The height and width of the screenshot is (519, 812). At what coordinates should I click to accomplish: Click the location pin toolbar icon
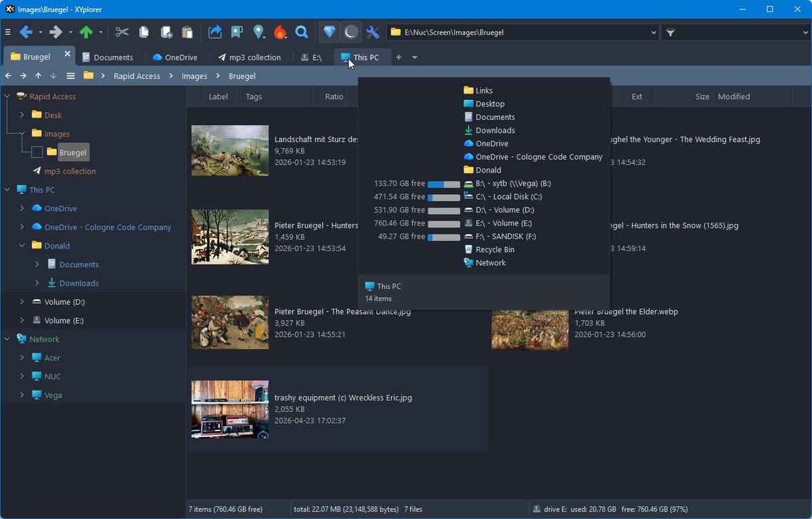258,32
